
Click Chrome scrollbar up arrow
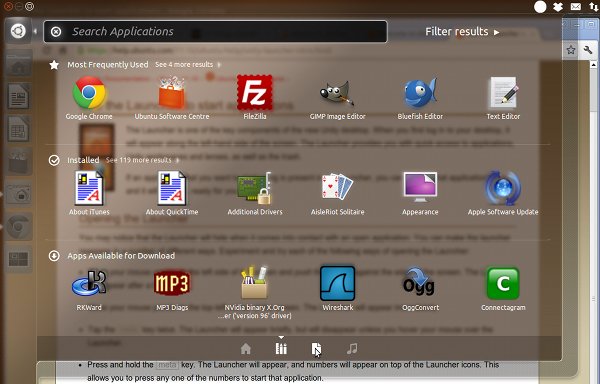coord(594,65)
